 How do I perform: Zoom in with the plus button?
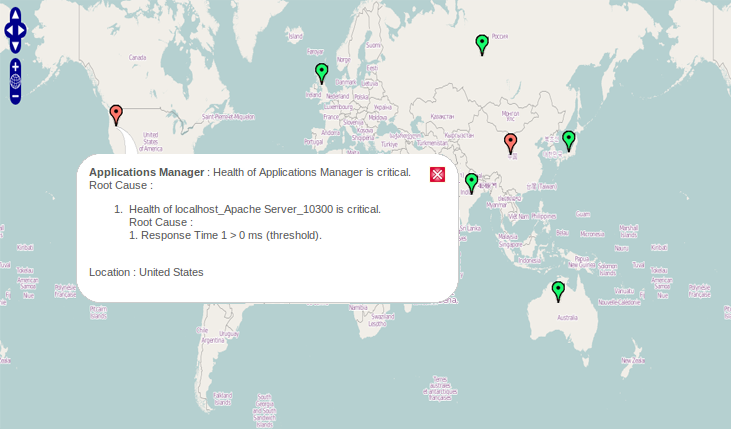point(15,67)
